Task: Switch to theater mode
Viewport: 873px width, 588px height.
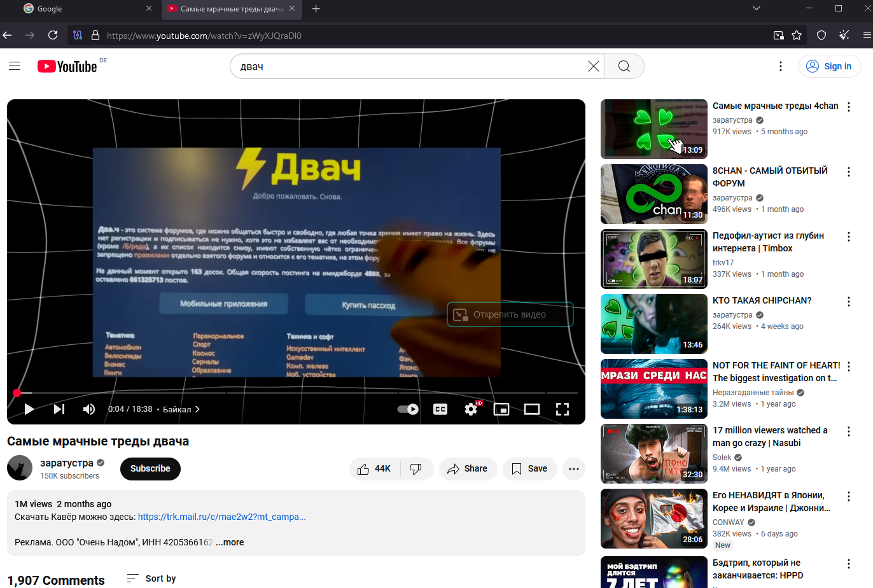Action: 532,409
